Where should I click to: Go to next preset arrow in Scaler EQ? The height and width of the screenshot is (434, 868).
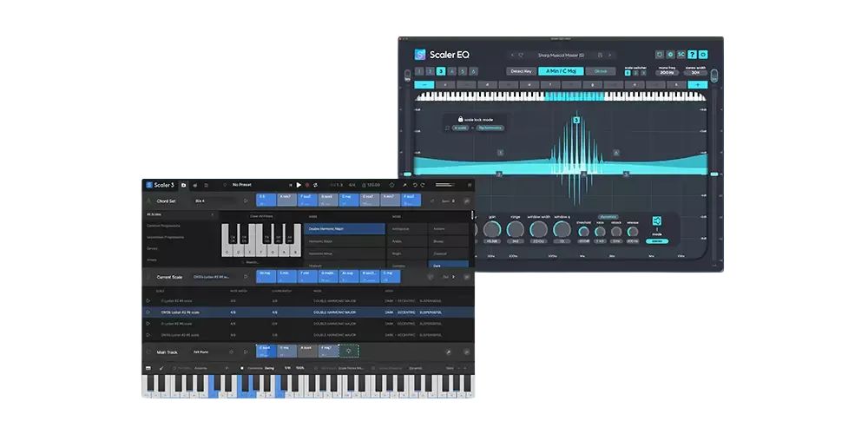point(610,56)
